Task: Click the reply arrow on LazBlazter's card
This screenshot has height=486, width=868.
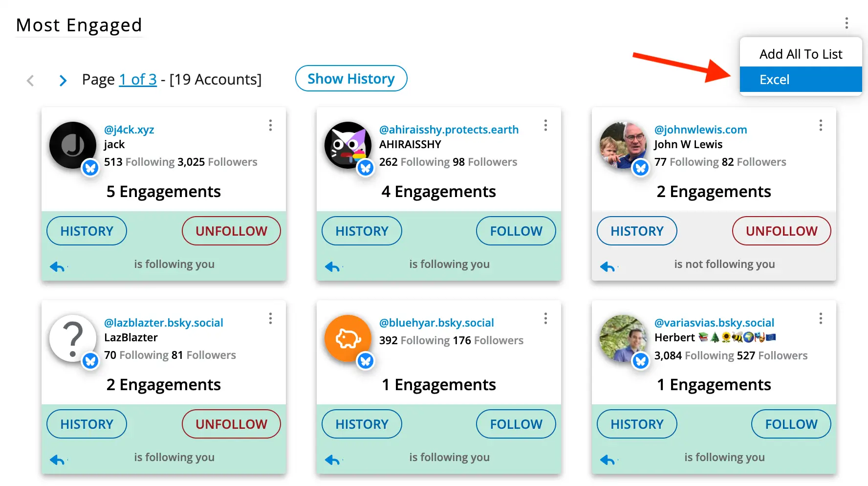Action: [x=57, y=460]
